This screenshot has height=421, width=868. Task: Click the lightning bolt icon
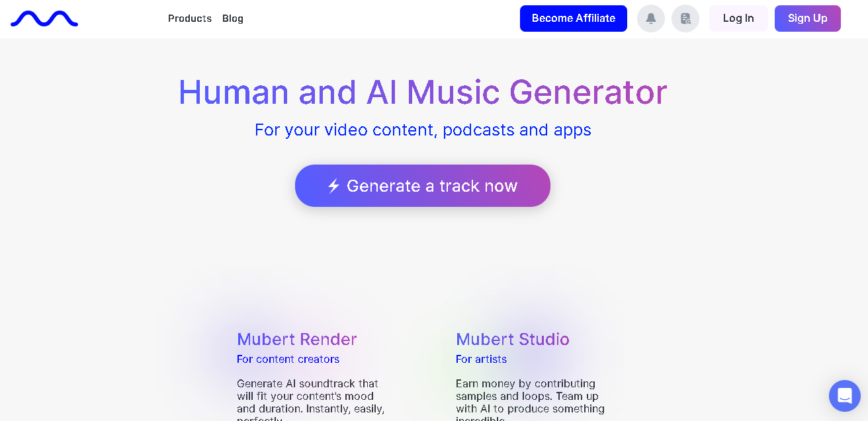(x=333, y=186)
